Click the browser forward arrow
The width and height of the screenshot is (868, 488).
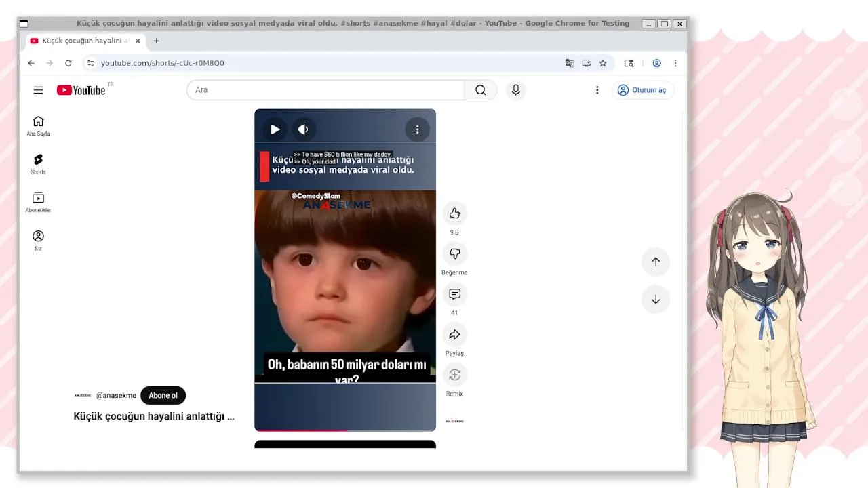50,63
